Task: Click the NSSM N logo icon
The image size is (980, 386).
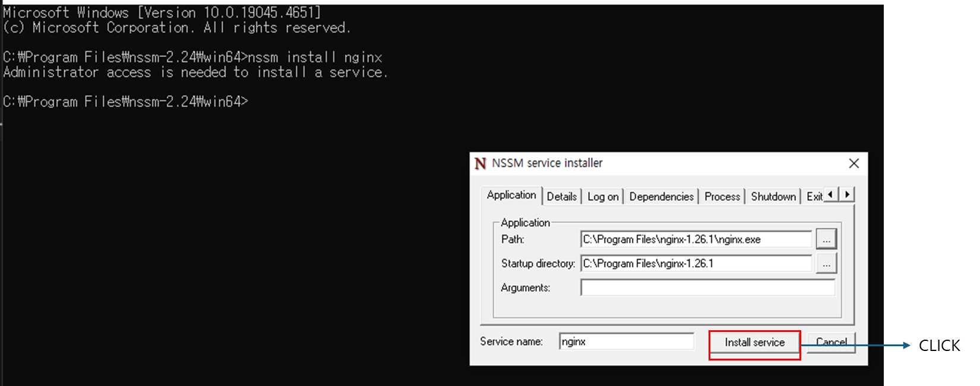Action: coord(480,163)
